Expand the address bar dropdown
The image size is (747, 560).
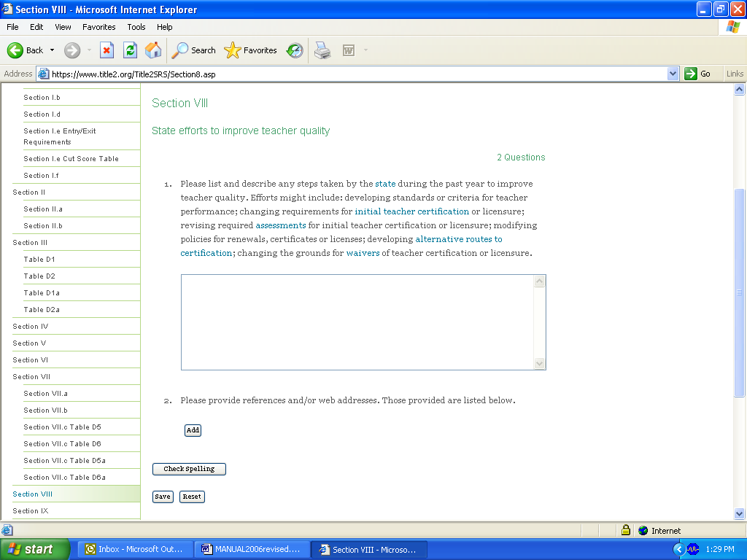coord(673,74)
